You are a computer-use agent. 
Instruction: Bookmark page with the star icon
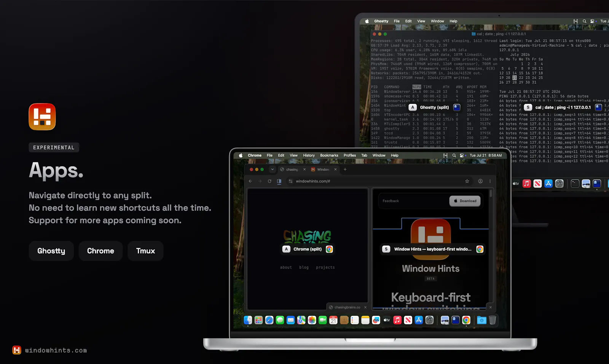pyautogui.click(x=467, y=181)
